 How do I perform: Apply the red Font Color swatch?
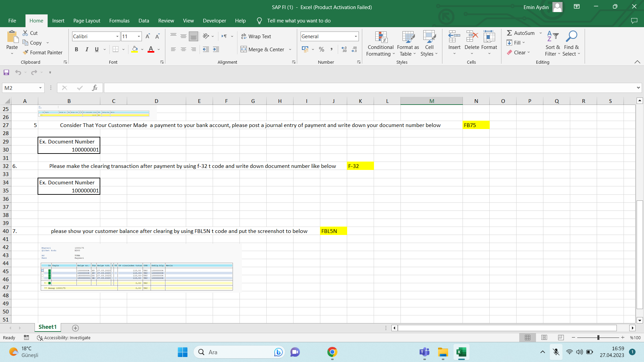(151, 49)
